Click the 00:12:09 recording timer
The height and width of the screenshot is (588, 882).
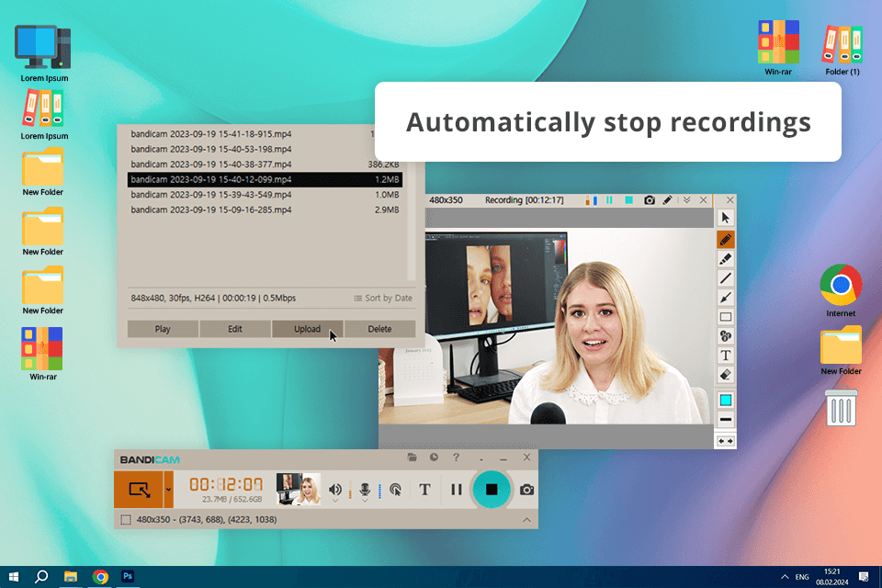click(226, 484)
